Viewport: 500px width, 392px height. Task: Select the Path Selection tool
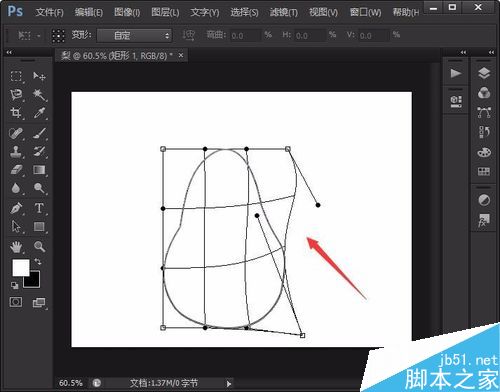pyautogui.click(x=16, y=227)
